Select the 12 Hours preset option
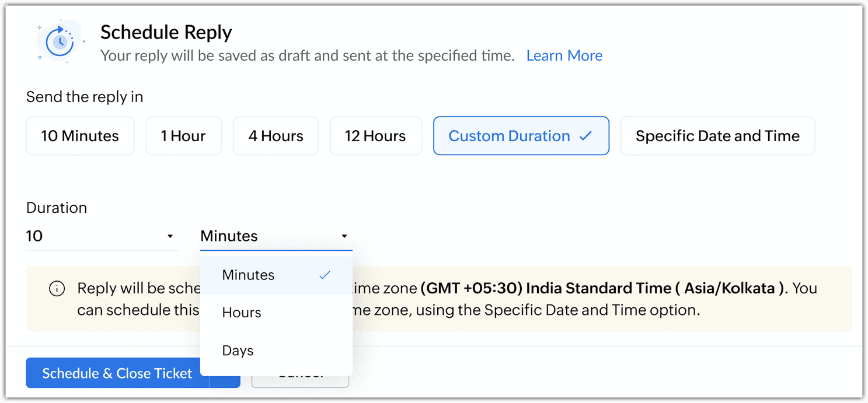 tap(375, 136)
